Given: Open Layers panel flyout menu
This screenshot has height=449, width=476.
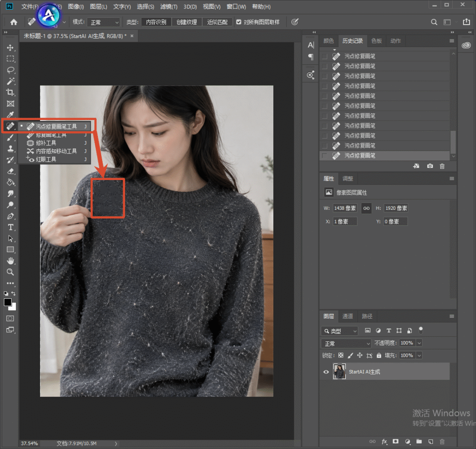Looking at the screenshot, I should [x=452, y=316].
